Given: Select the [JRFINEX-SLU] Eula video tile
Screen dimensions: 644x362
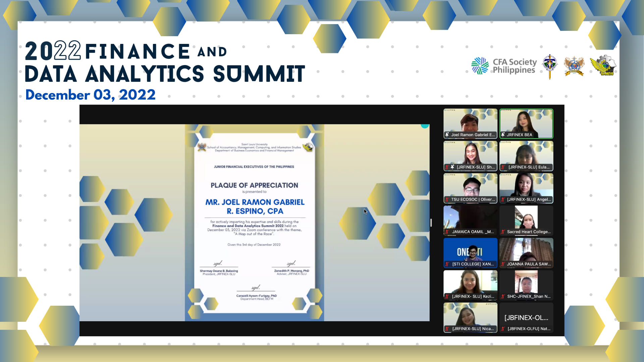Looking at the screenshot, I should (526, 154).
